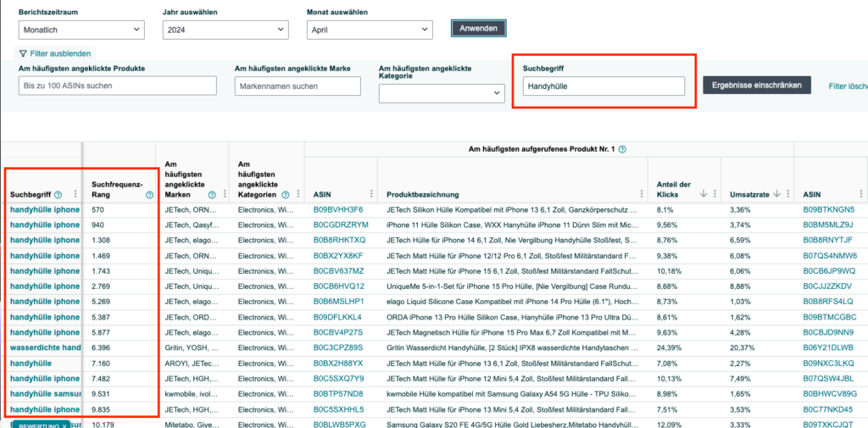This screenshot has height=428, width=868.
Task: Open handyhülle samsung search term link
Action: click(45, 393)
